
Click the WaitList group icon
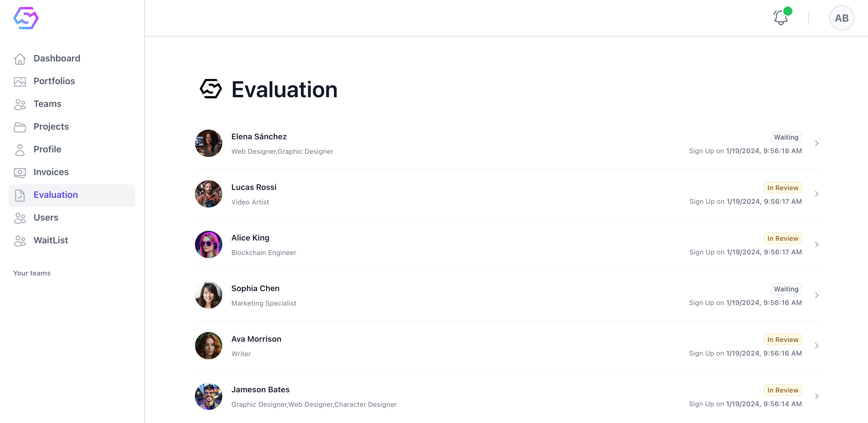point(20,241)
